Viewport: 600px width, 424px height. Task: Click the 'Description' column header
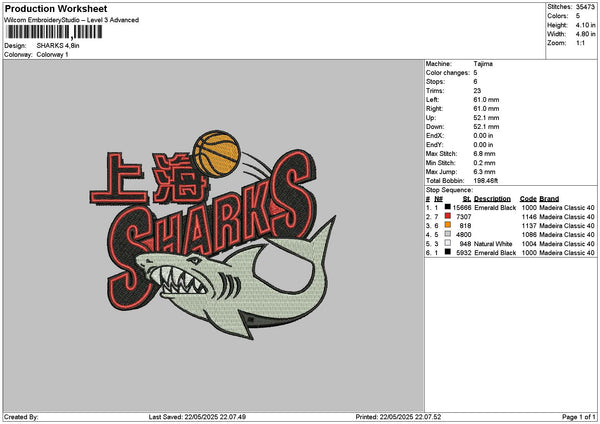[x=492, y=199]
